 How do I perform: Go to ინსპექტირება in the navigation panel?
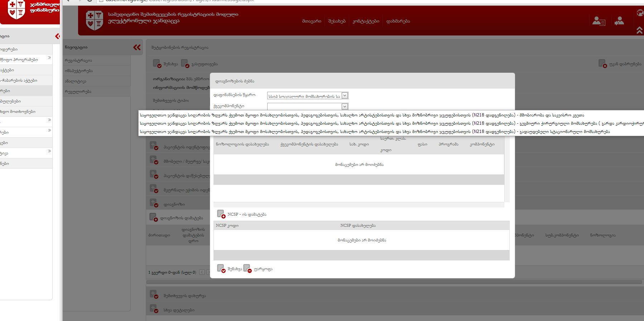point(79,71)
